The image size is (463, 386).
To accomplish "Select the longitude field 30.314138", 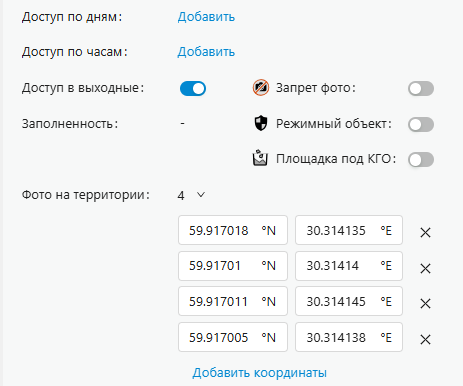I will coord(349,337).
